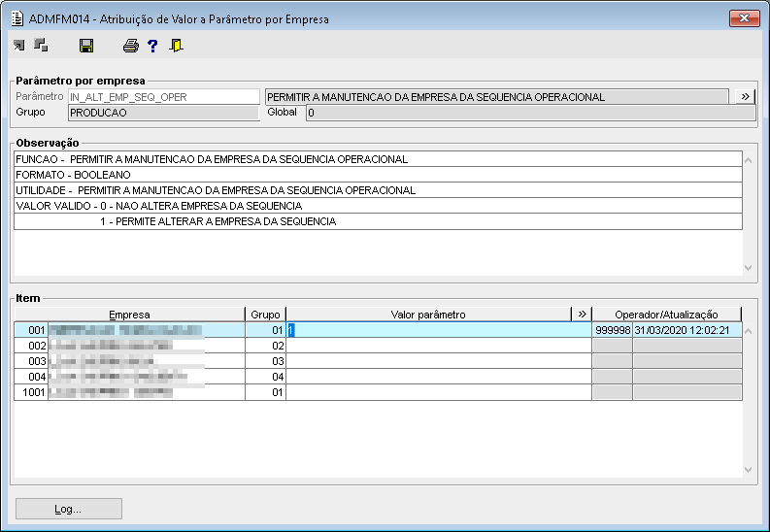Click timestamp 31/03/2020 12:02:21
770x532 pixels.
687,330
